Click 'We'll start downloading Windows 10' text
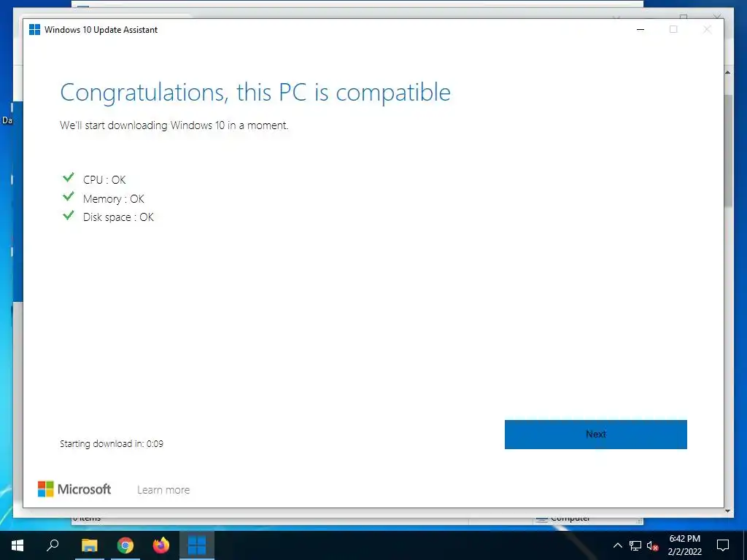The image size is (747, 560). (174, 125)
